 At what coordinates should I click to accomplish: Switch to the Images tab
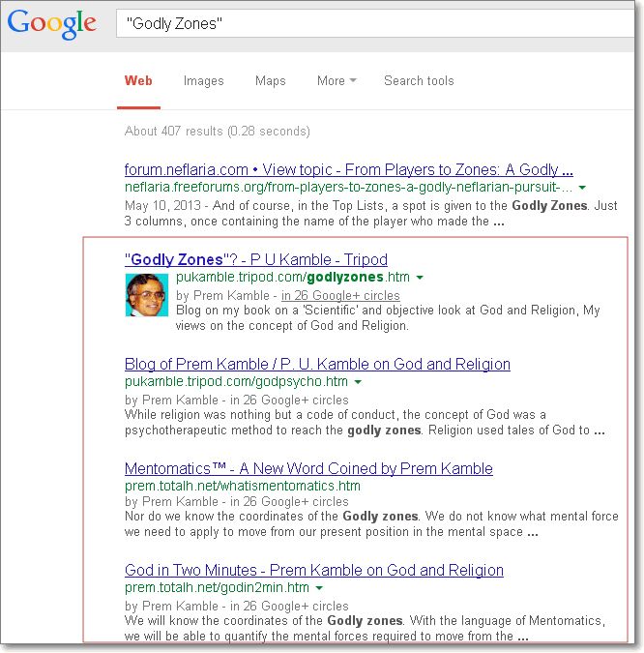(203, 81)
